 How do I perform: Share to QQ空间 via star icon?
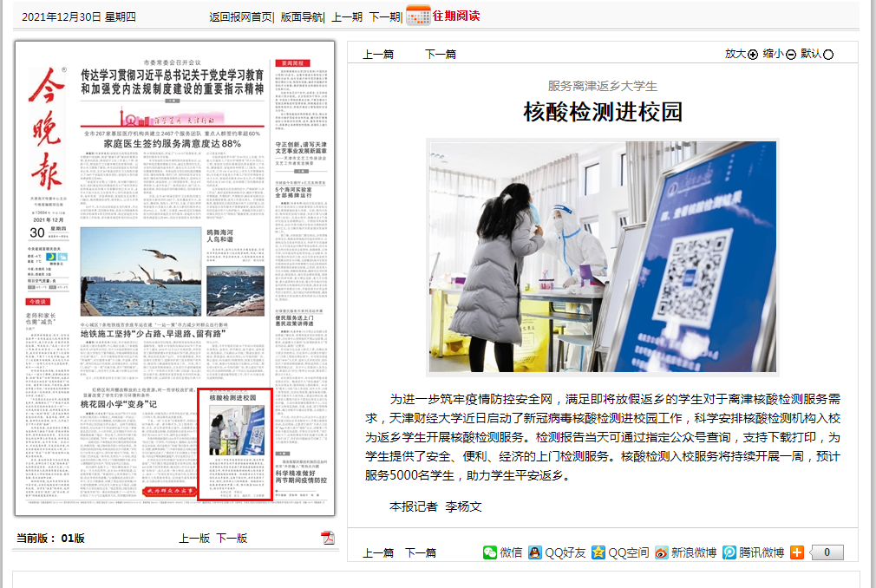point(598,552)
